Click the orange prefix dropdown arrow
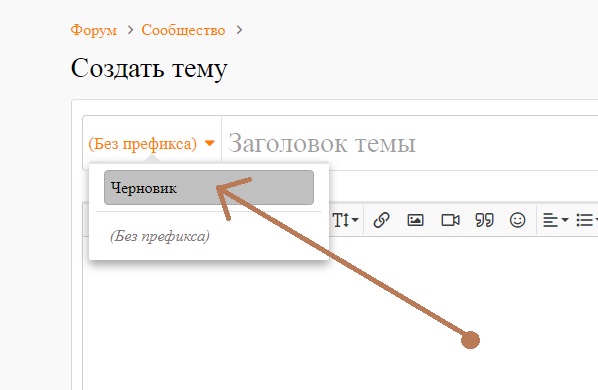 click(209, 143)
